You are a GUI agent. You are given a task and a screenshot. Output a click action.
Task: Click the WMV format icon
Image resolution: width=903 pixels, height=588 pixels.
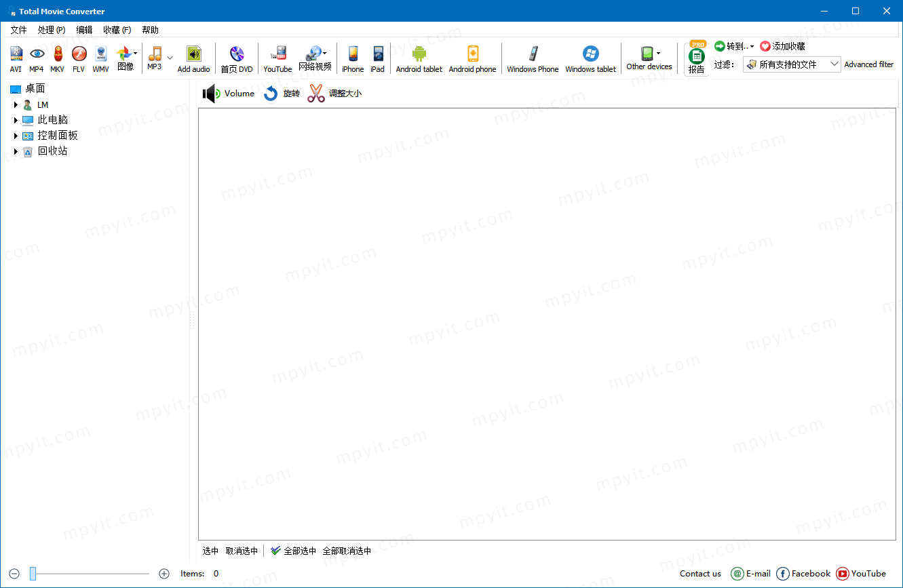[100, 59]
